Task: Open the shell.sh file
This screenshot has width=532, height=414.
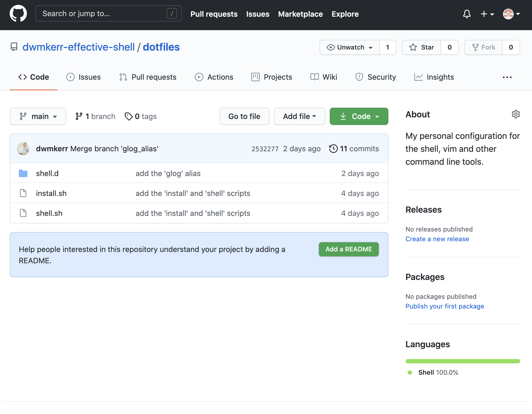Action: 49,213
